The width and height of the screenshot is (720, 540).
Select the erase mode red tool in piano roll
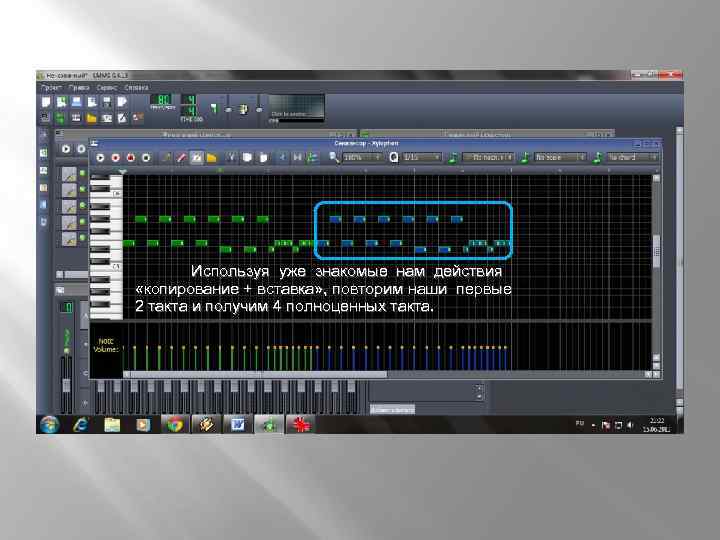(x=181, y=158)
